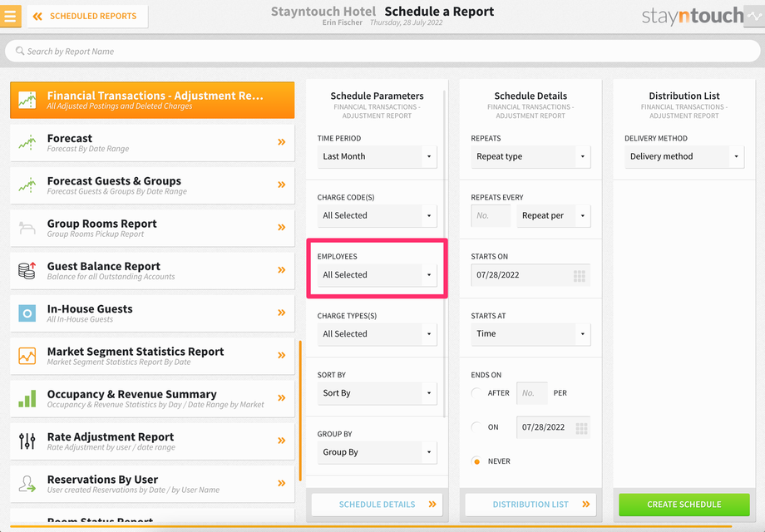This screenshot has height=532, width=765.
Task: Click the chevron on Forecast row
Action: pyautogui.click(x=282, y=142)
